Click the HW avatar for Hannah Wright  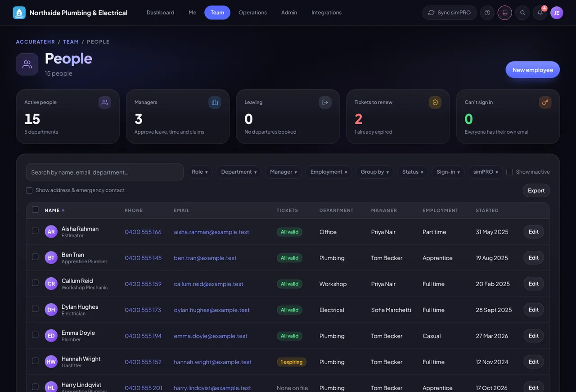click(x=51, y=362)
